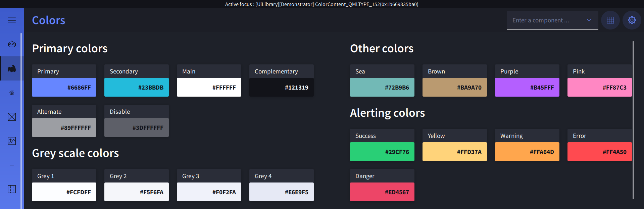Click the crossed box sidebar icon

12,117
